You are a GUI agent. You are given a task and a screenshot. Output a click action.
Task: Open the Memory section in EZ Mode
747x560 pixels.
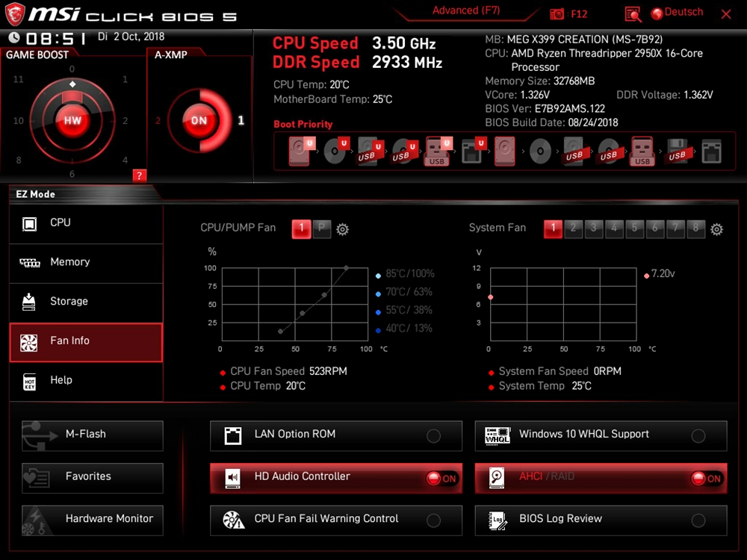[x=86, y=263]
